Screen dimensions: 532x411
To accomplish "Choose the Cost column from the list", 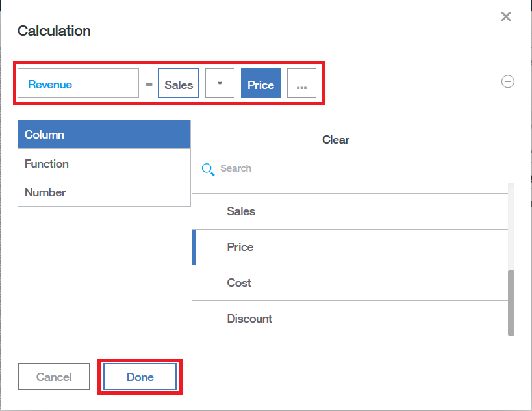I will [x=350, y=283].
